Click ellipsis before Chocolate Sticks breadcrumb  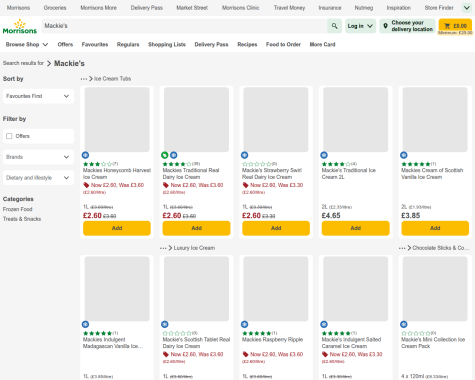pyautogui.click(x=402, y=248)
